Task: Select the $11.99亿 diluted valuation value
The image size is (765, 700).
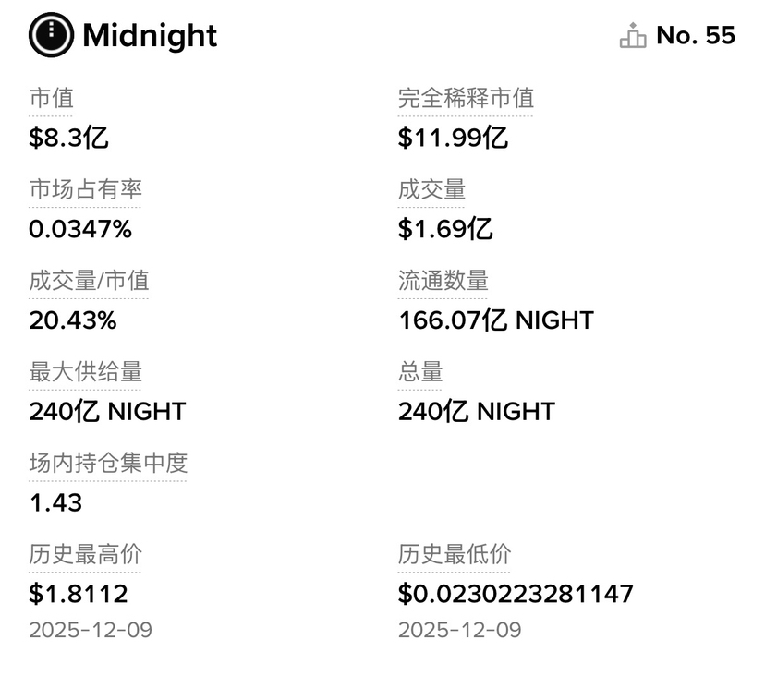Action: [x=454, y=138]
